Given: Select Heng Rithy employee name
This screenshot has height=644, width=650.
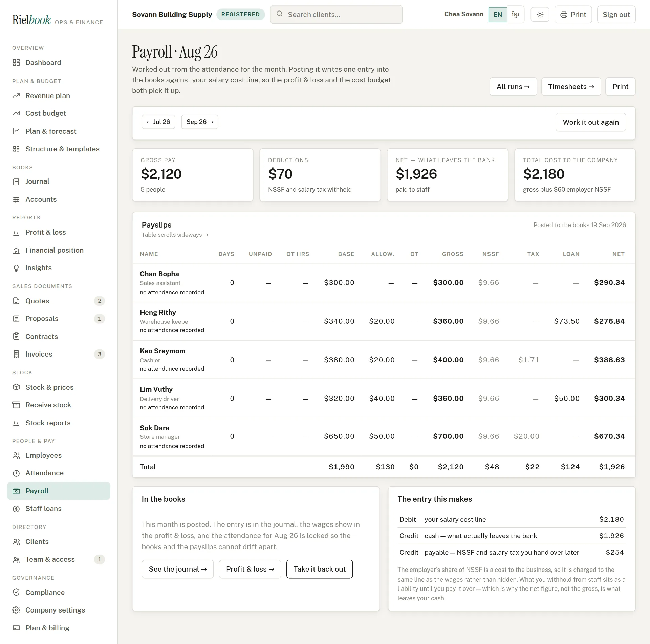Looking at the screenshot, I should 158,313.
